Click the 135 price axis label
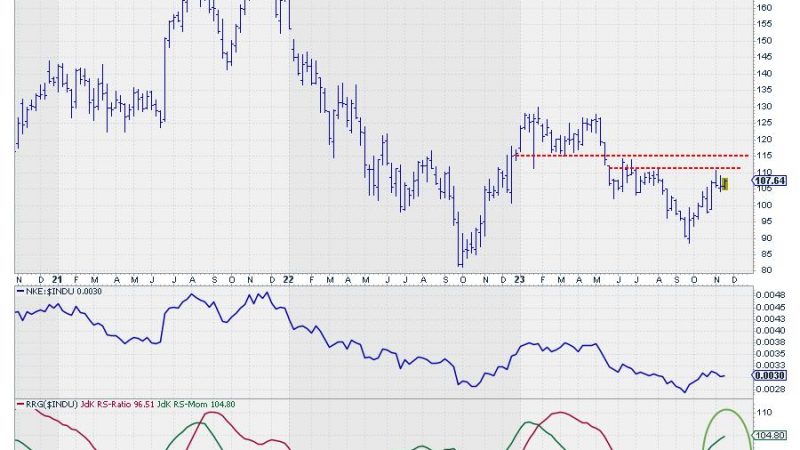 (764, 89)
